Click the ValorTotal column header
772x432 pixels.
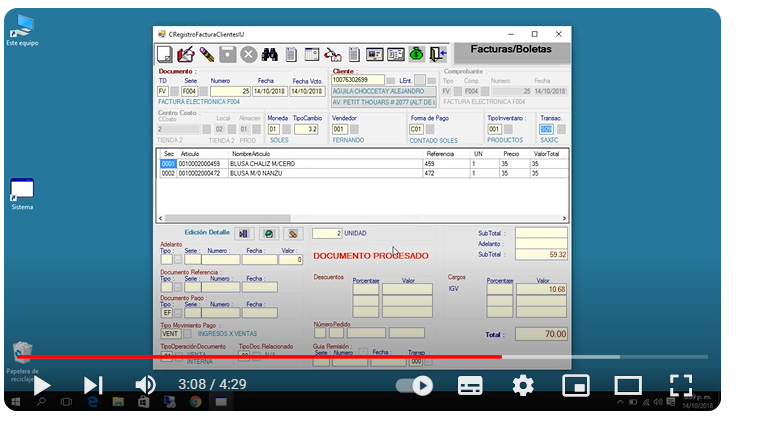click(x=546, y=154)
